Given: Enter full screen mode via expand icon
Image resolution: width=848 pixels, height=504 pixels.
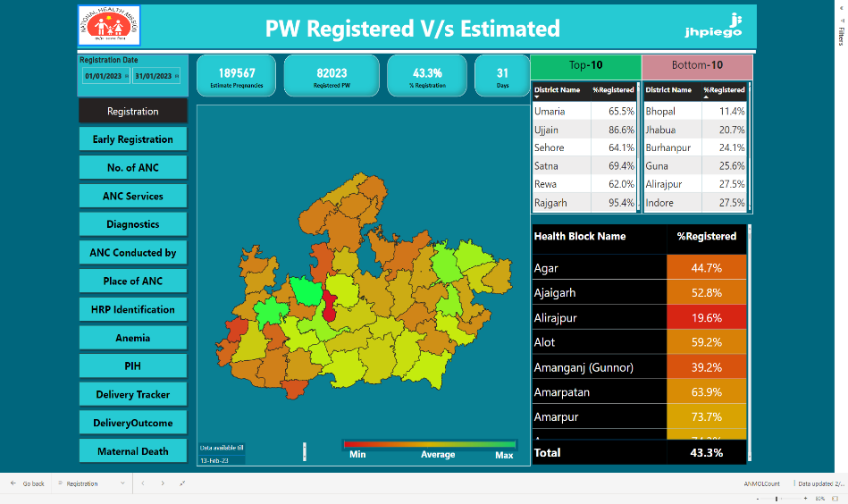Looking at the screenshot, I should (x=182, y=483).
